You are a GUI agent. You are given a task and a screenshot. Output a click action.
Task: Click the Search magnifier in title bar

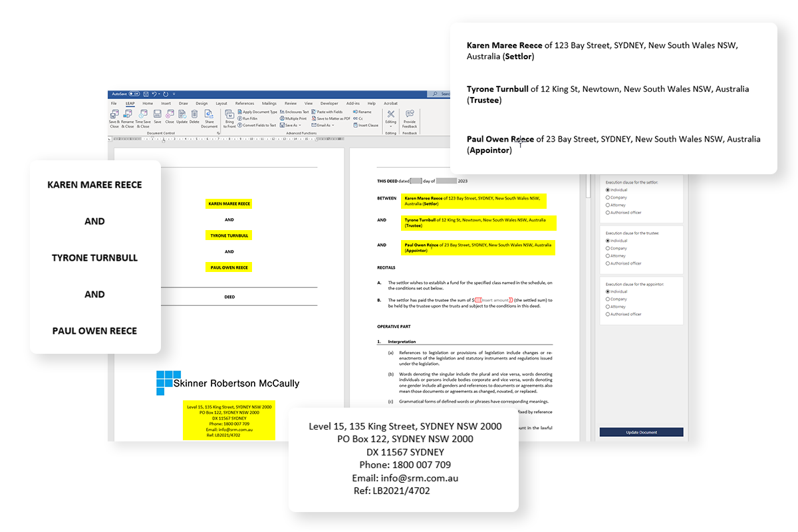(435, 94)
